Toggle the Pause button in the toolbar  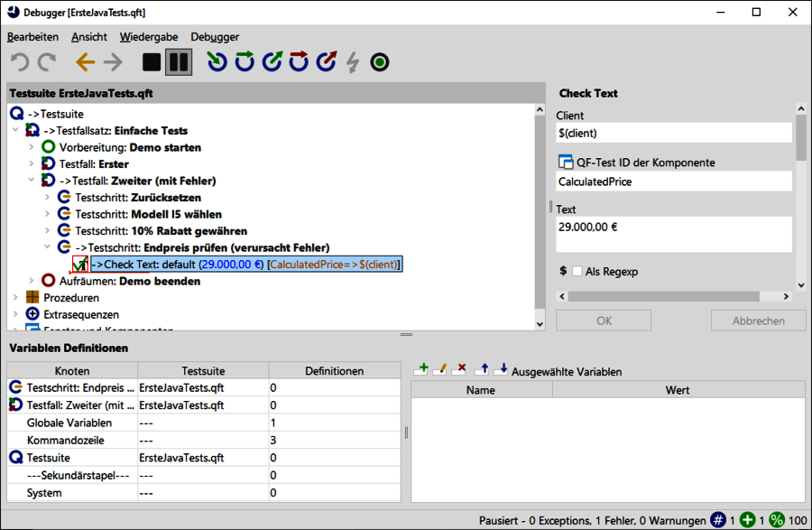[x=179, y=62]
